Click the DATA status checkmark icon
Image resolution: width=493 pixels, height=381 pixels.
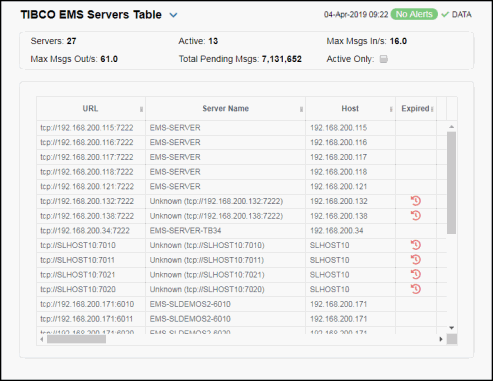(445, 14)
